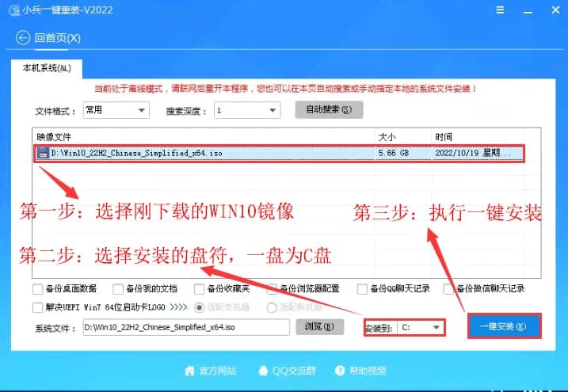568x392 pixels.
Task: Check the 备份收藏夹 option
Action: [x=199, y=289]
